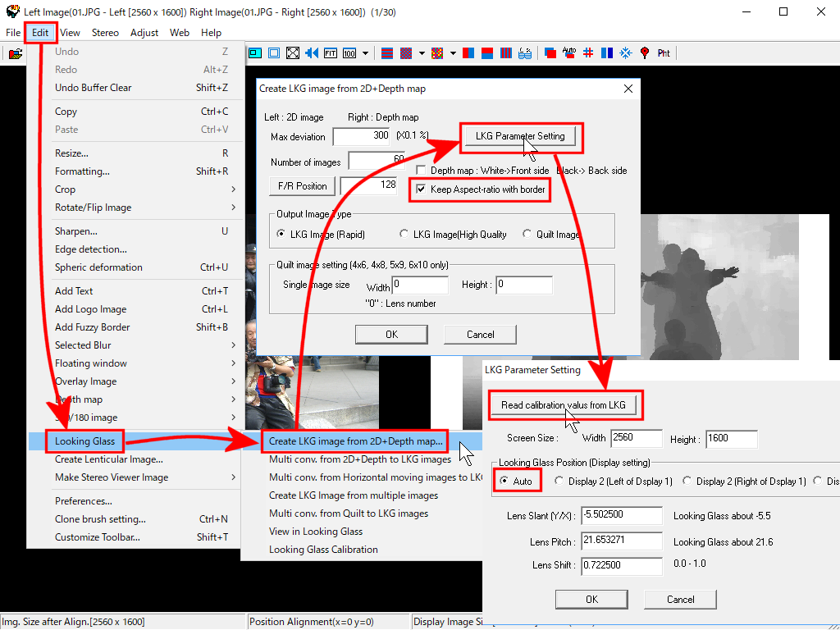Click Read calibration value from LKG button
The width and height of the screenshot is (840, 630).
(x=564, y=405)
